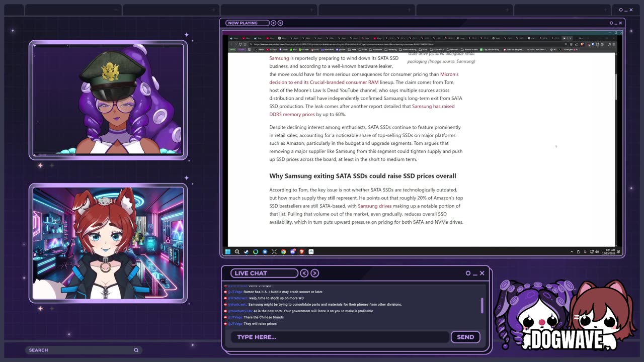Open the Samsung link in first paragraph
The height and width of the screenshot is (362, 644).
click(279, 58)
